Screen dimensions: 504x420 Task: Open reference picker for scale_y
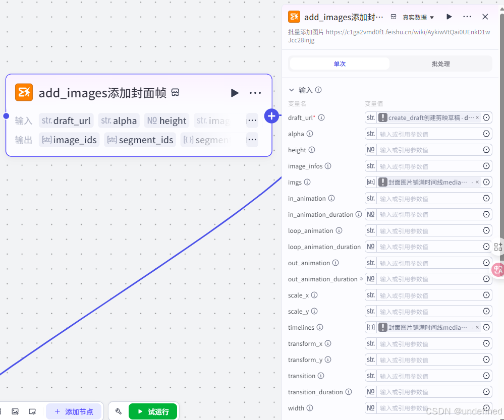(x=486, y=311)
